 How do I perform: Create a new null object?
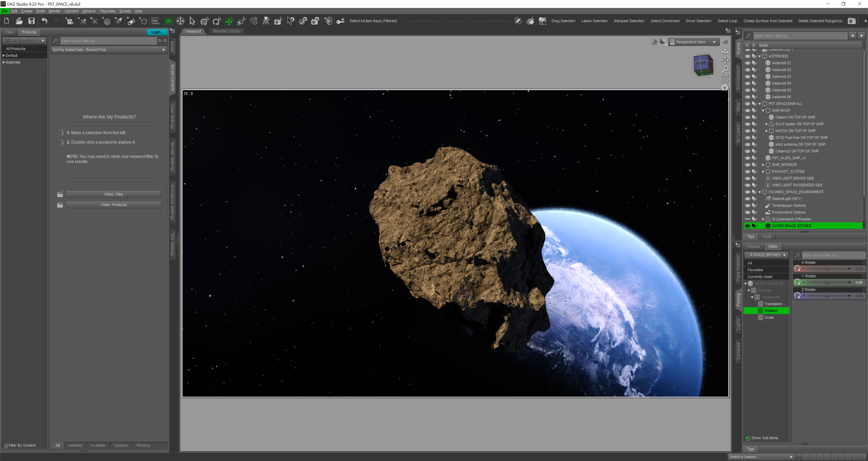(144, 21)
